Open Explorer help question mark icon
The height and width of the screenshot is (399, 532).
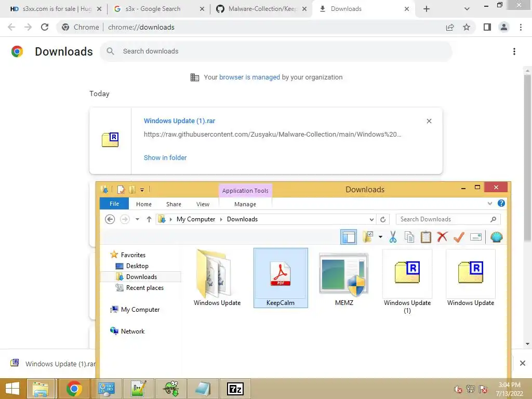pyautogui.click(x=501, y=203)
